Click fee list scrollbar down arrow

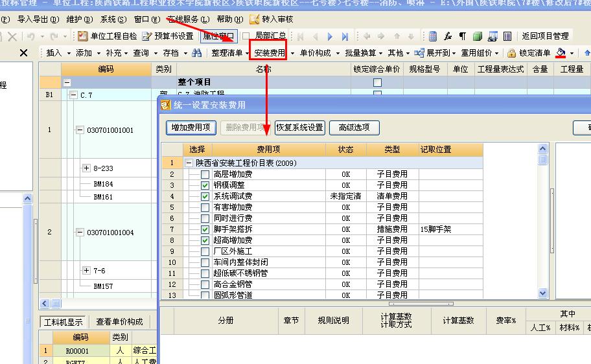(542, 293)
